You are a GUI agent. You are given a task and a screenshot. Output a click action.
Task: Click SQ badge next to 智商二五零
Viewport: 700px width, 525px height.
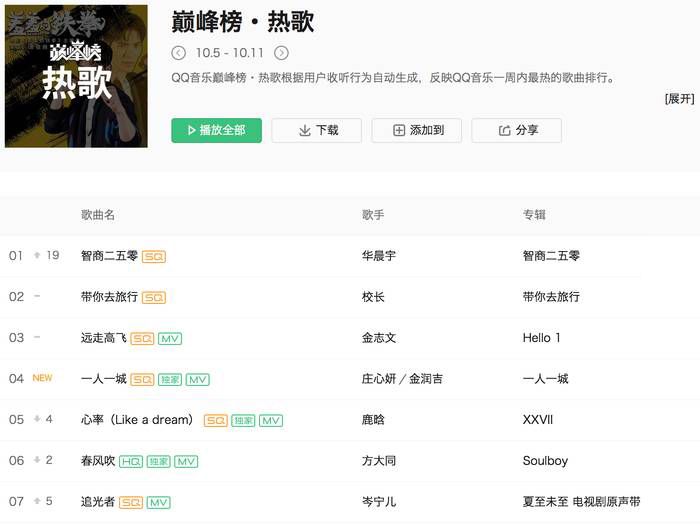coord(154,257)
